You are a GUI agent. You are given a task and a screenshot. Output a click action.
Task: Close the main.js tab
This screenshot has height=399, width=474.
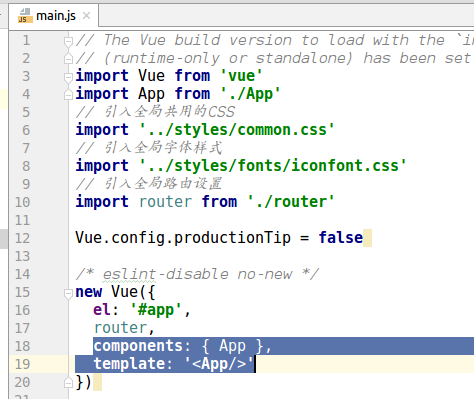click(x=86, y=16)
